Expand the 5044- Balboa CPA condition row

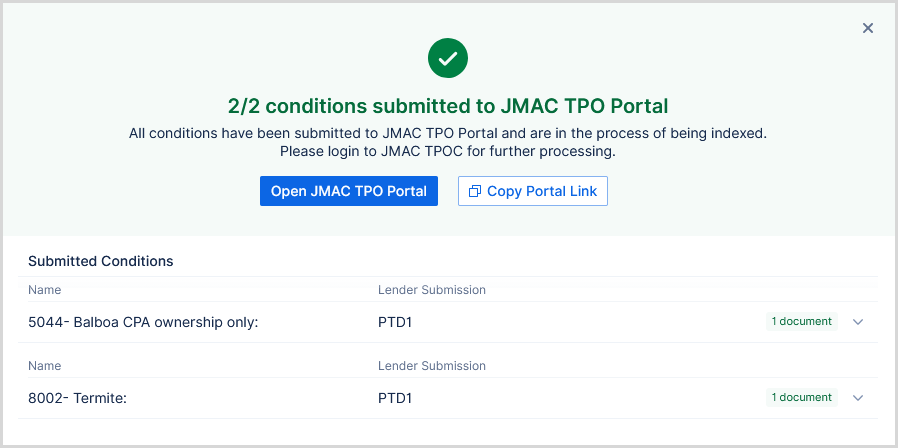tap(857, 322)
